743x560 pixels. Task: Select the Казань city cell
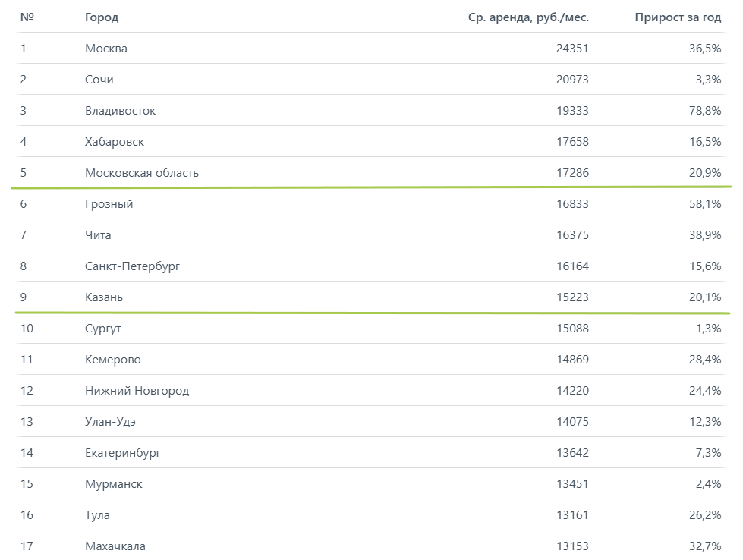[x=104, y=297]
